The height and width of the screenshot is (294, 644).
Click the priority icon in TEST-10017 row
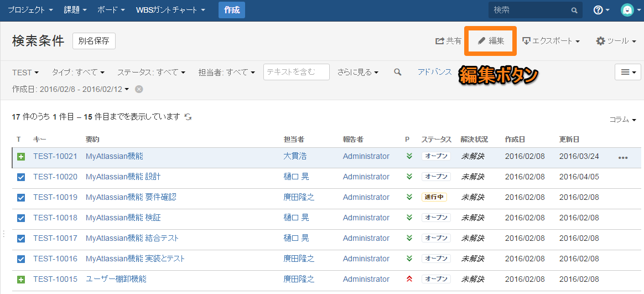(x=409, y=238)
